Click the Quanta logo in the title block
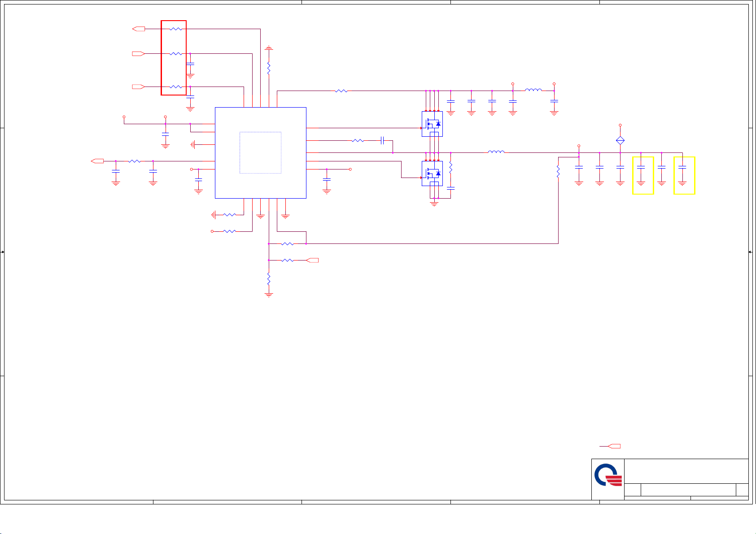This screenshot has width=756, height=534. pos(608,475)
